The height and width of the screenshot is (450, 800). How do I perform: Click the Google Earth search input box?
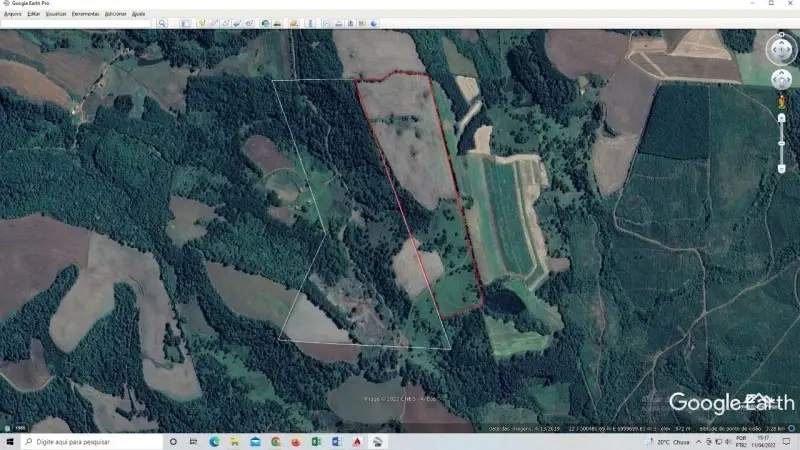(x=77, y=23)
